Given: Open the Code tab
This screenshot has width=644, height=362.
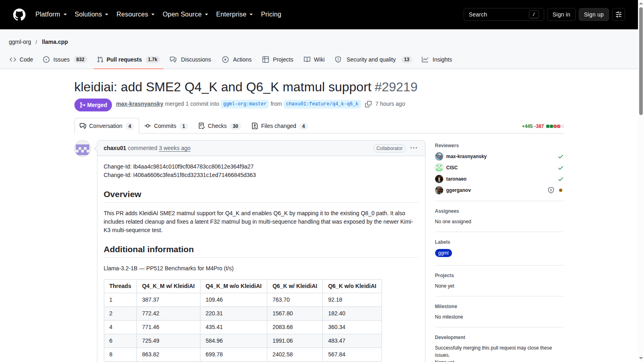Looking at the screenshot, I should tap(21, 60).
